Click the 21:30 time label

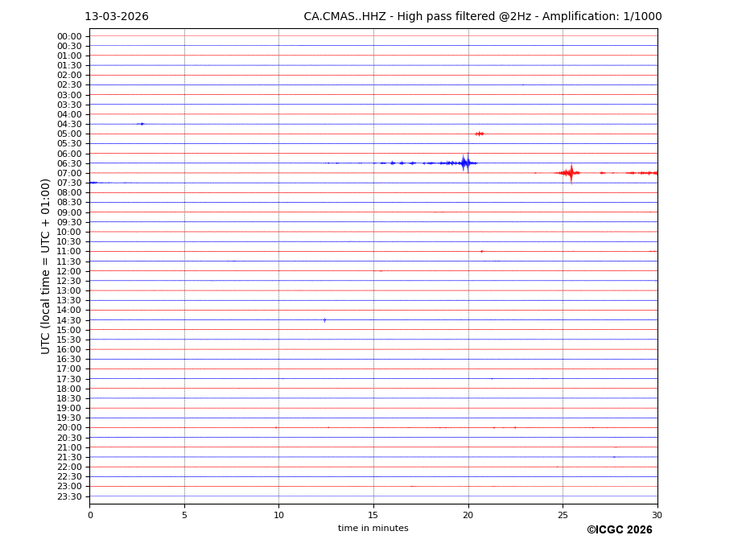point(69,457)
